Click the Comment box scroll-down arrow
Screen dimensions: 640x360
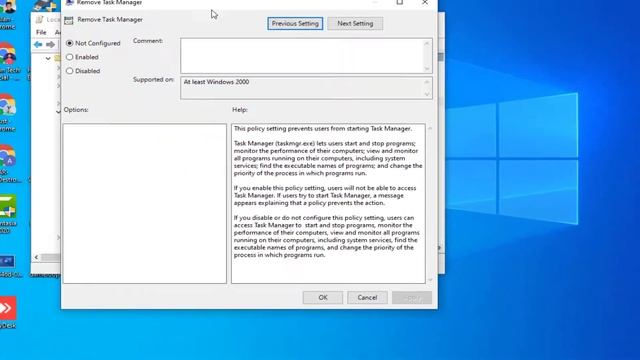click(x=427, y=69)
